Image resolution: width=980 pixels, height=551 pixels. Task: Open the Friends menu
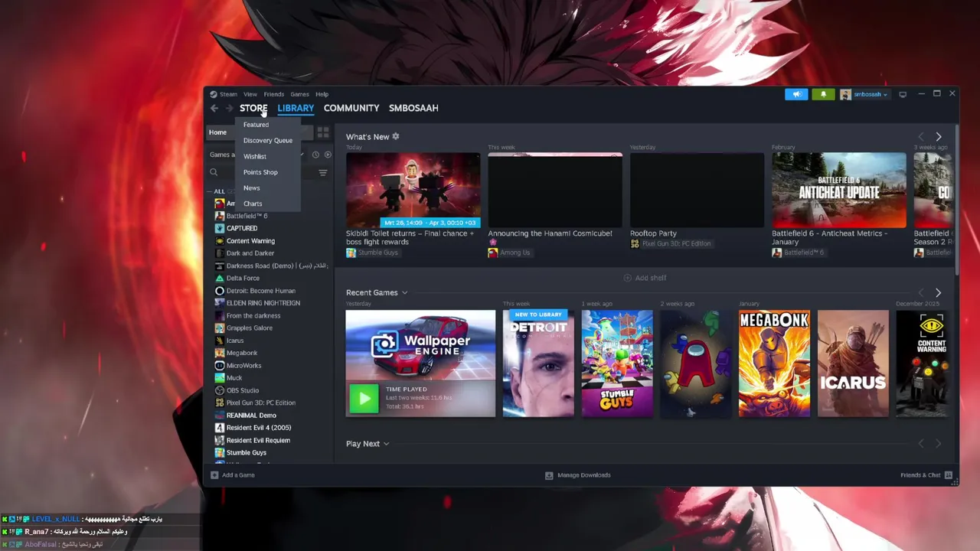point(274,94)
